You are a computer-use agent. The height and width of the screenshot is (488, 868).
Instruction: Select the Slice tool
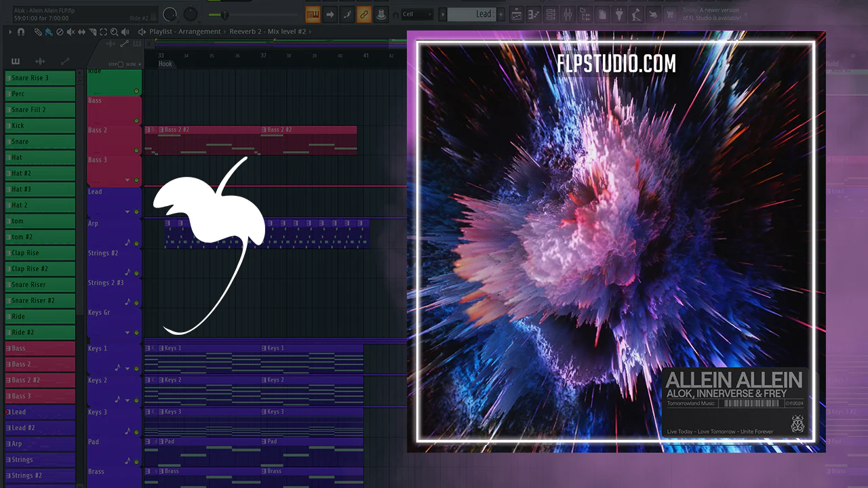tap(92, 32)
